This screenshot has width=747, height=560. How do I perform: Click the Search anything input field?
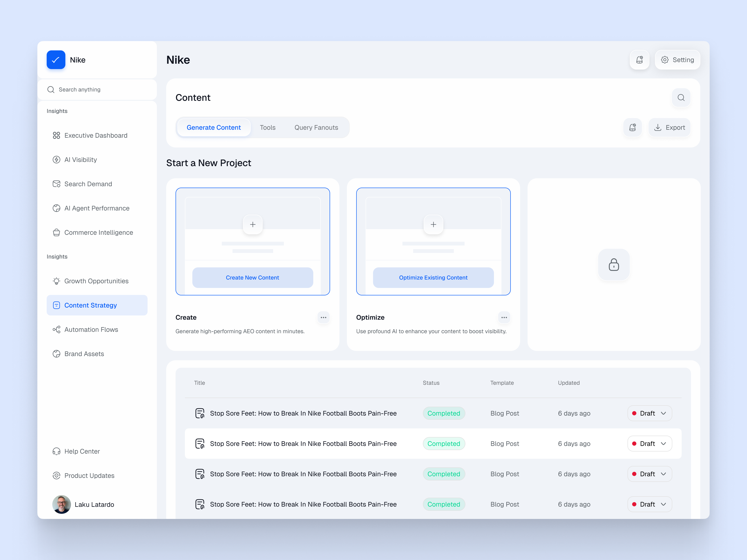click(97, 89)
